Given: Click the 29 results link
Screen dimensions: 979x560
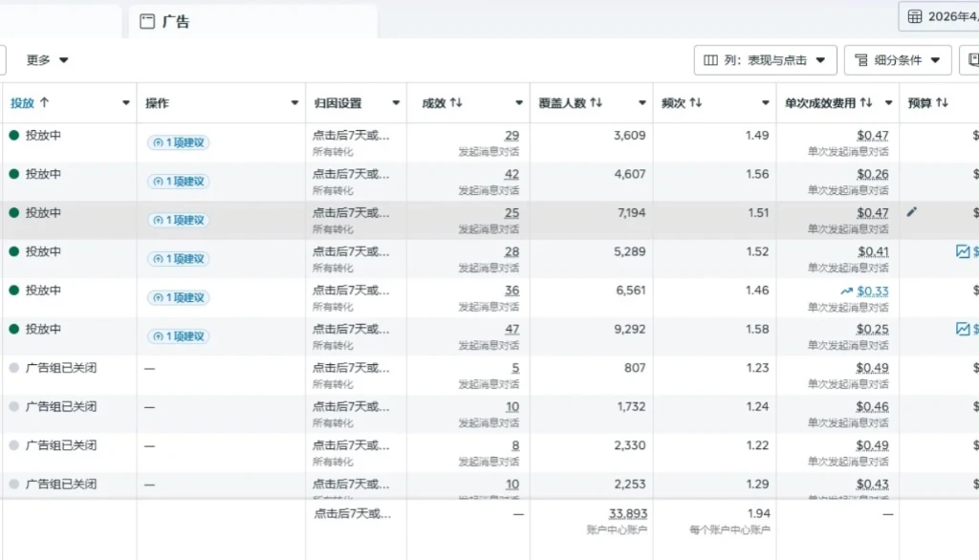Looking at the screenshot, I should 512,136.
